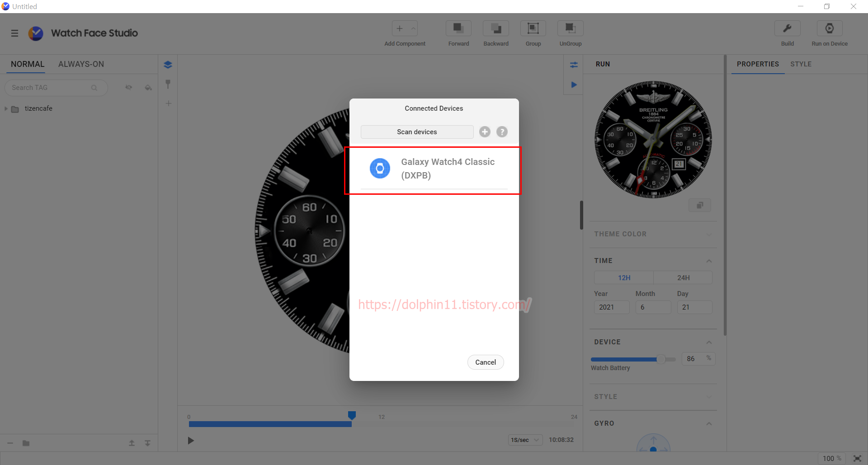Open the PROPERTIES tab
The width and height of the screenshot is (868, 465).
tap(758, 64)
